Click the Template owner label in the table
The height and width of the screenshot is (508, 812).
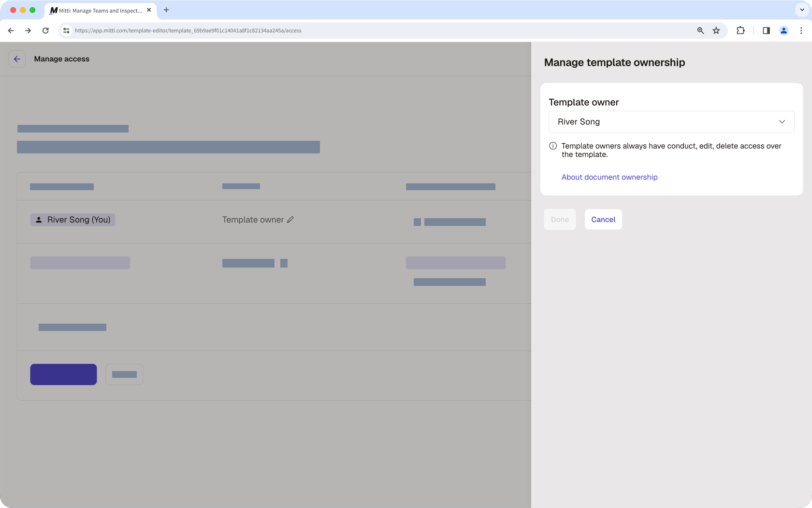coord(253,220)
